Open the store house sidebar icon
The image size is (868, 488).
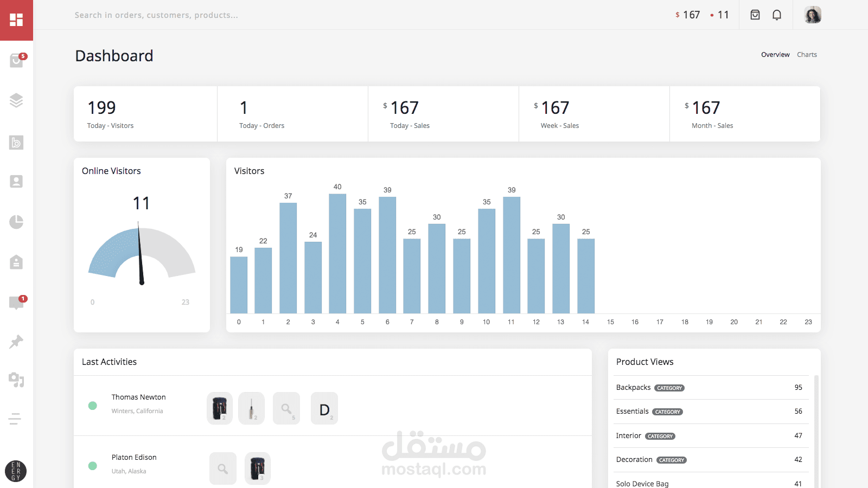(16, 262)
